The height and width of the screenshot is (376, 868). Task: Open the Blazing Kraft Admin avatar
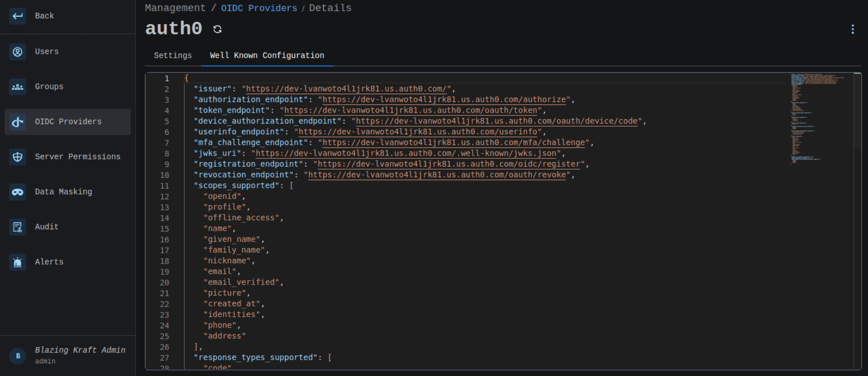[x=18, y=356]
